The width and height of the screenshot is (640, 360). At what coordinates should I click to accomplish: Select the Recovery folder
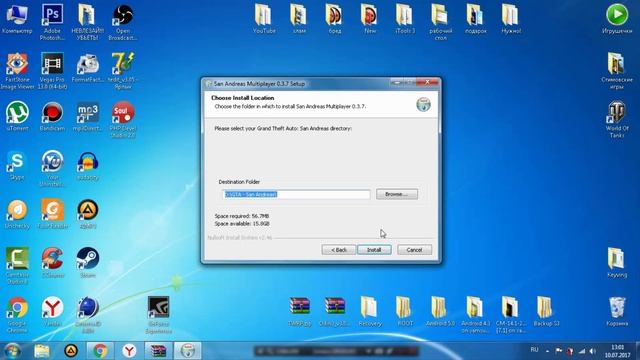coord(370,311)
